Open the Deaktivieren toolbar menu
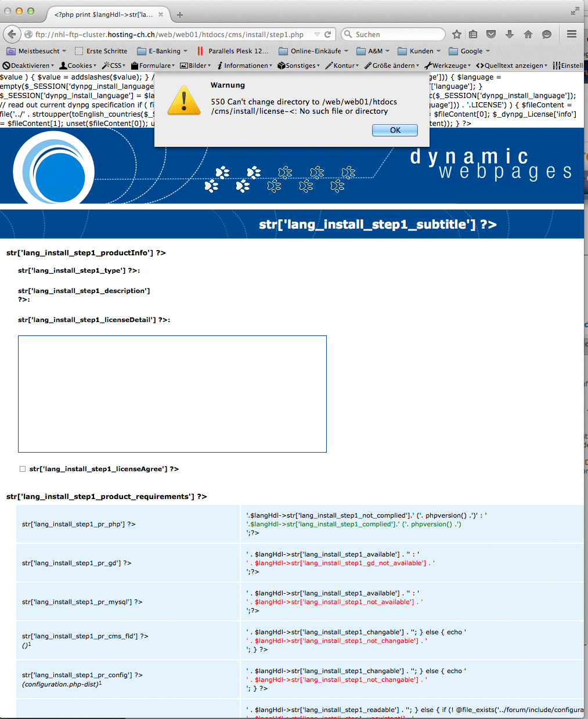 click(29, 66)
